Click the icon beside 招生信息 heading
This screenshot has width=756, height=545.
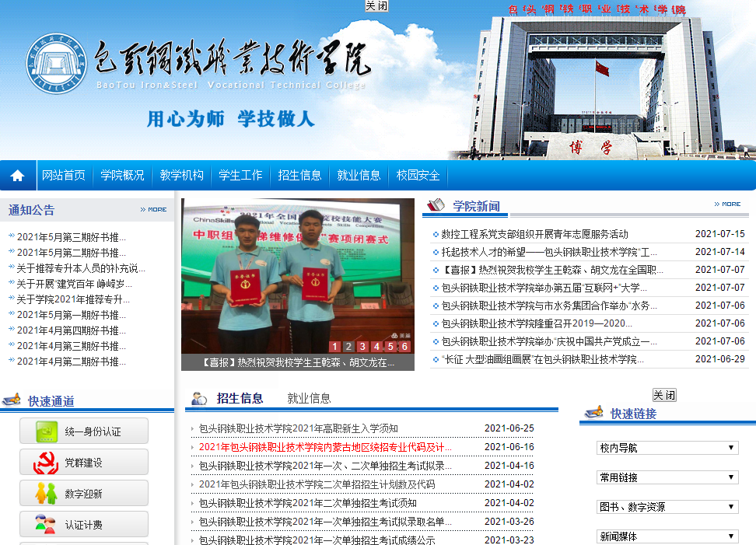coord(199,398)
